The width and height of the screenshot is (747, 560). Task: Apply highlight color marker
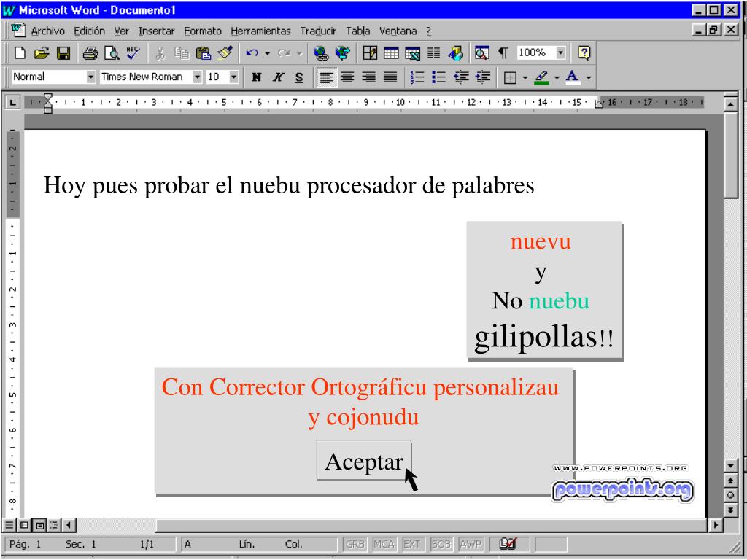541,77
